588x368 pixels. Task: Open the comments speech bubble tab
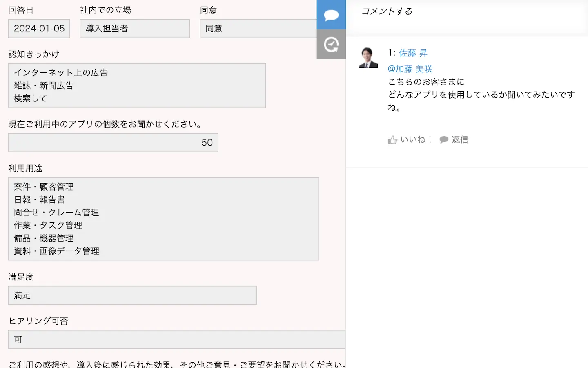click(x=331, y=15)
